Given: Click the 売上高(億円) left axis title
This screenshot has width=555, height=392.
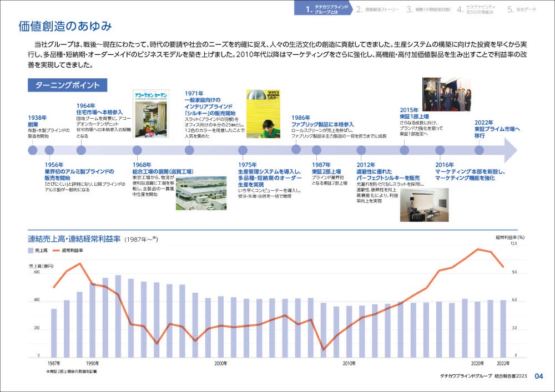Looking at the screenshot, I should point(41,266).
